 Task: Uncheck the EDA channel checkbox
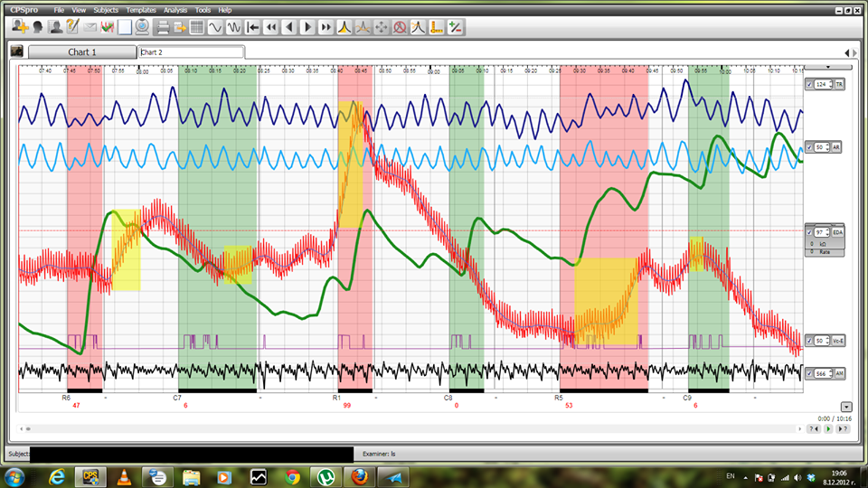pyautogui.click(x=809, y=232)
